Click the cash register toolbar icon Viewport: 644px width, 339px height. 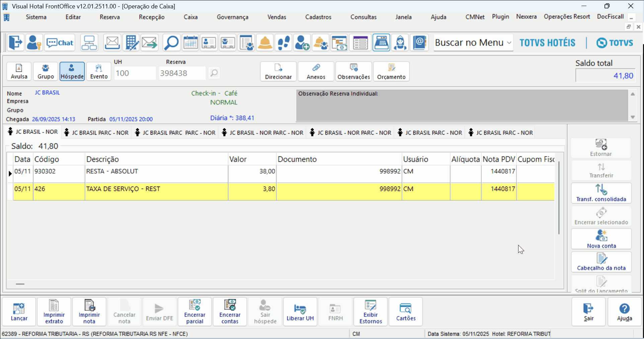[x=381, y=43]
